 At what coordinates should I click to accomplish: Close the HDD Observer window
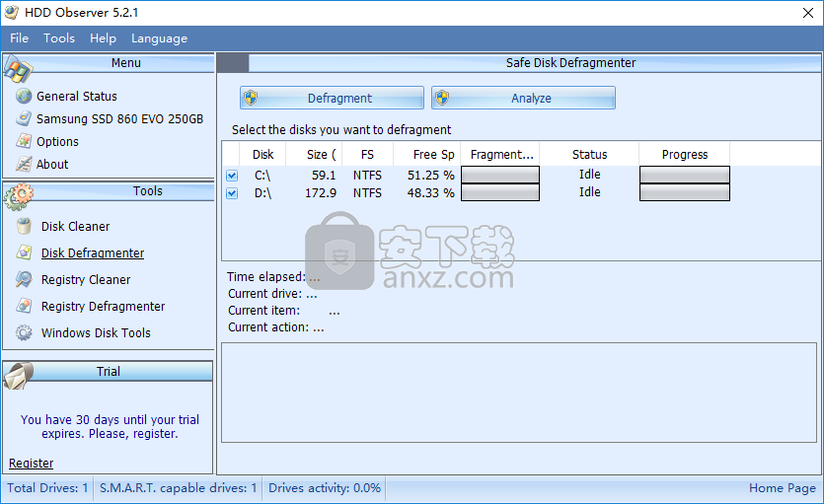point(808,13)
